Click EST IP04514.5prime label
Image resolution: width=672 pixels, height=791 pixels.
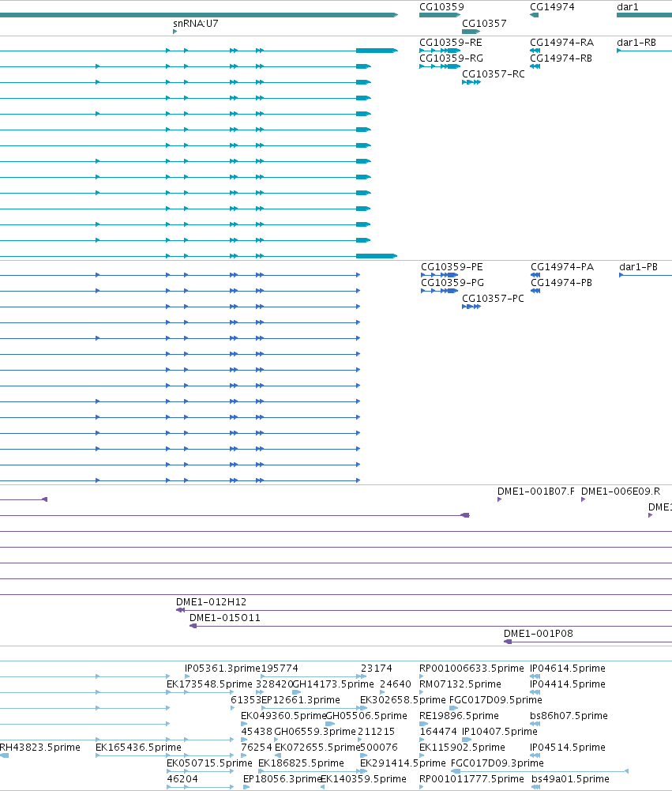point(568,748)
